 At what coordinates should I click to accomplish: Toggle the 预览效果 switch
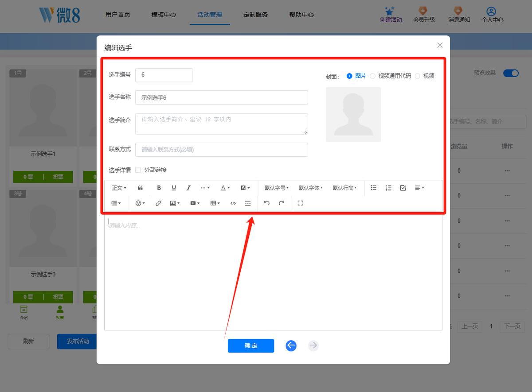[x=511, y=73]
